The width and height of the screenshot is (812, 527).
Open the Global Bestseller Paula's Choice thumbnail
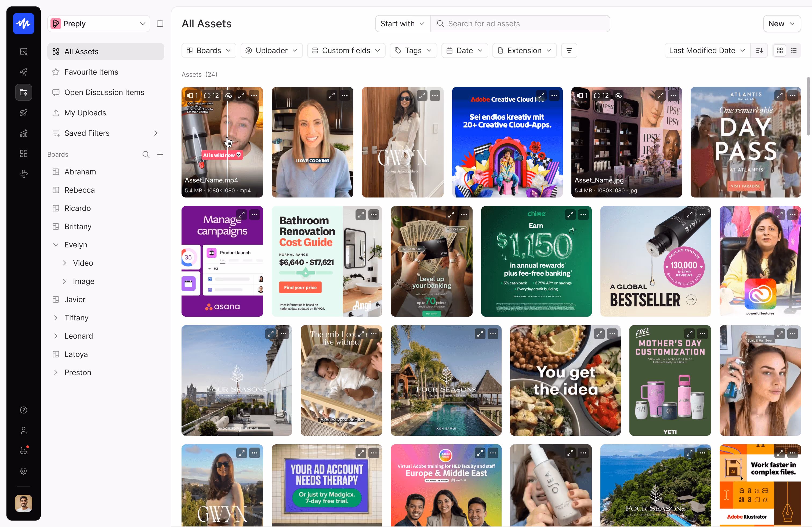[656, 261]
